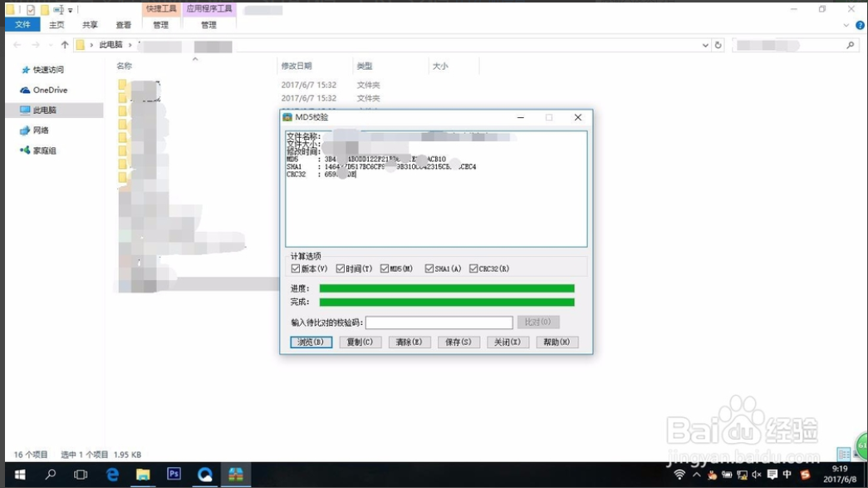
Task: Open 管理 tab under 应用程序工具
Action: click(x=208, y=25)
